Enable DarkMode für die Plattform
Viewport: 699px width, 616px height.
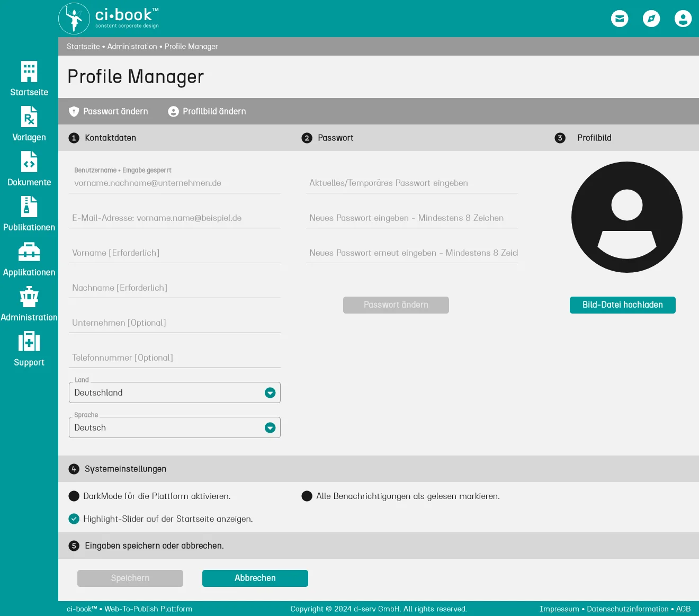tap(74, 496)
